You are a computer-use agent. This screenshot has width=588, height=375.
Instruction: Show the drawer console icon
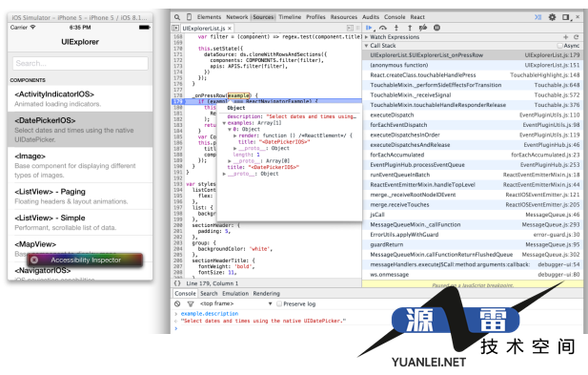[x=537, y=17]
